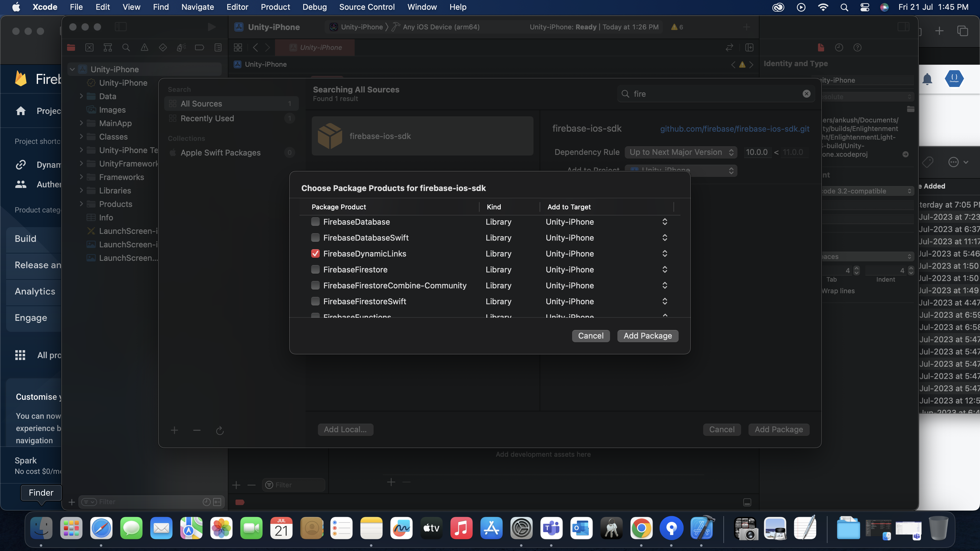Select the Products folder in navigator

pyautogui.click(x=115, y=204)
